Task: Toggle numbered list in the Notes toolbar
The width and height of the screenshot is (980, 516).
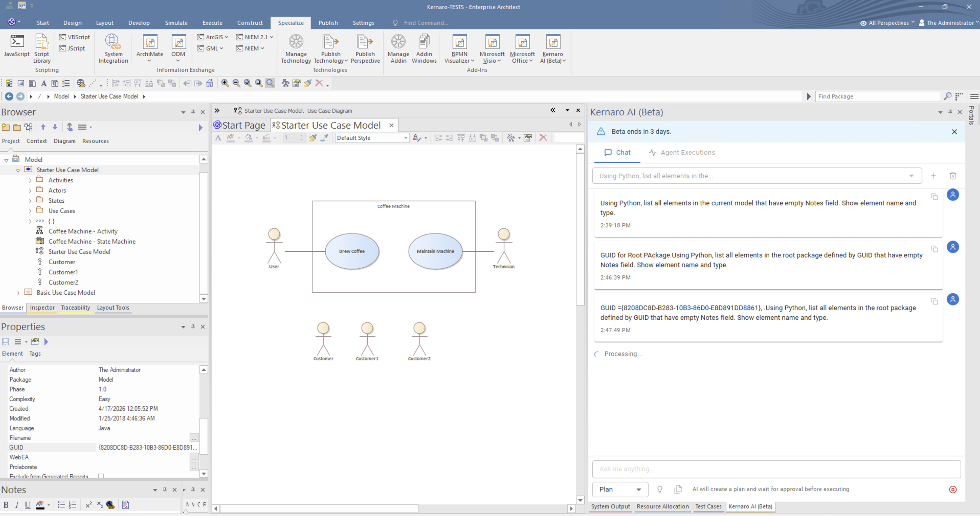Action: pos(72,505)
